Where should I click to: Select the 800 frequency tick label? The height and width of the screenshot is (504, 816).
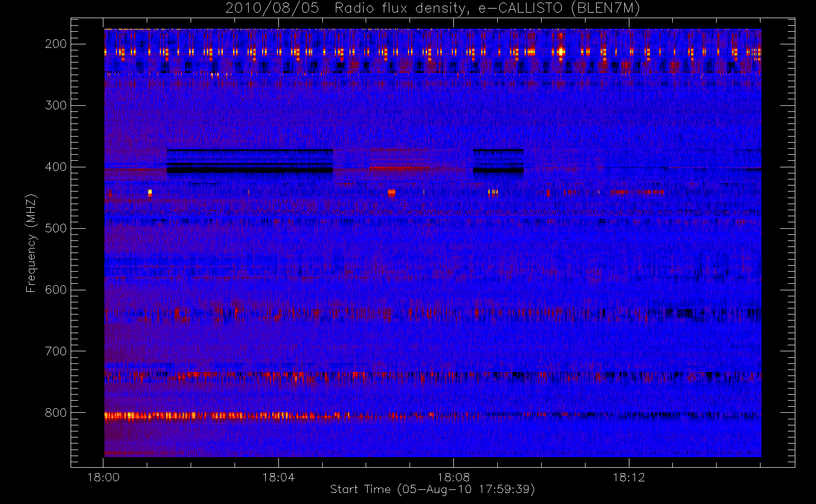coord(56,413)
